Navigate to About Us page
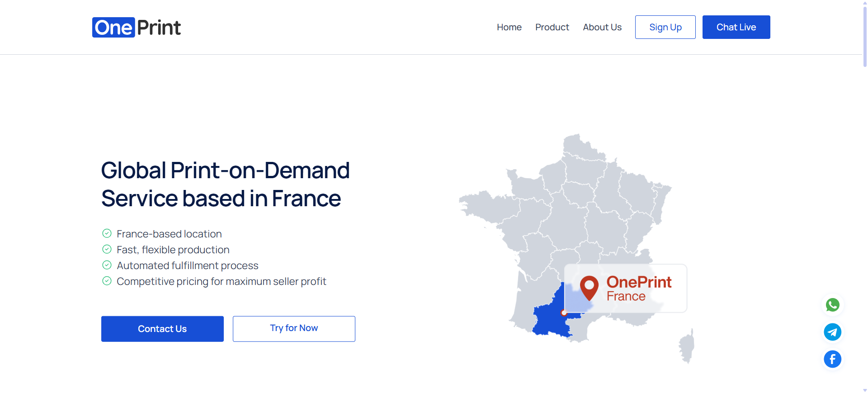 click(602, 27)
